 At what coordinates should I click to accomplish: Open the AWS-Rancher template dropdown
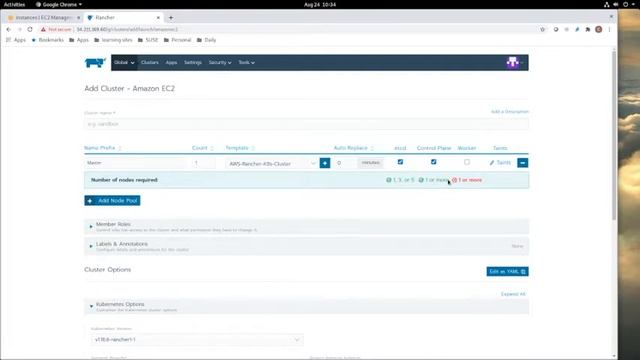pos(271,163)
